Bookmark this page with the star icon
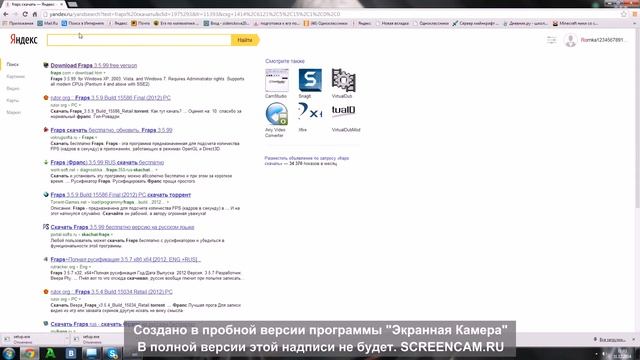The width and height of the screenshot is (640, 360). (624, 14)
